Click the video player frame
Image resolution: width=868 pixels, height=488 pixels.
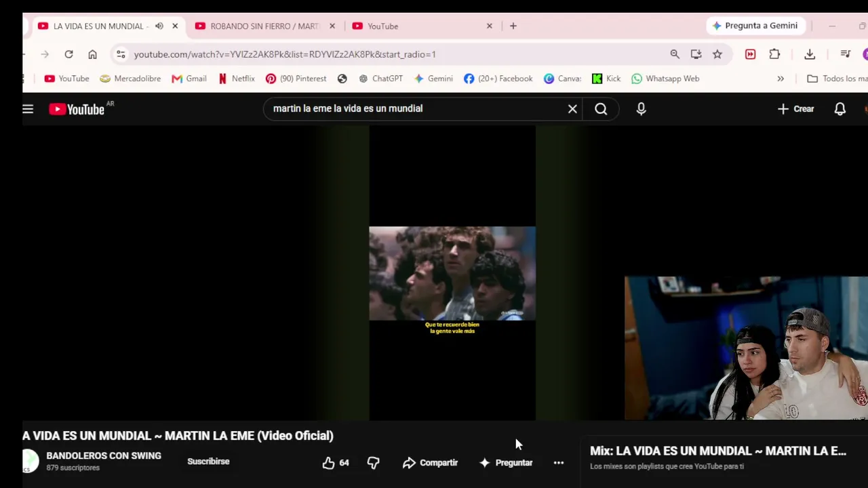point(452,273)
